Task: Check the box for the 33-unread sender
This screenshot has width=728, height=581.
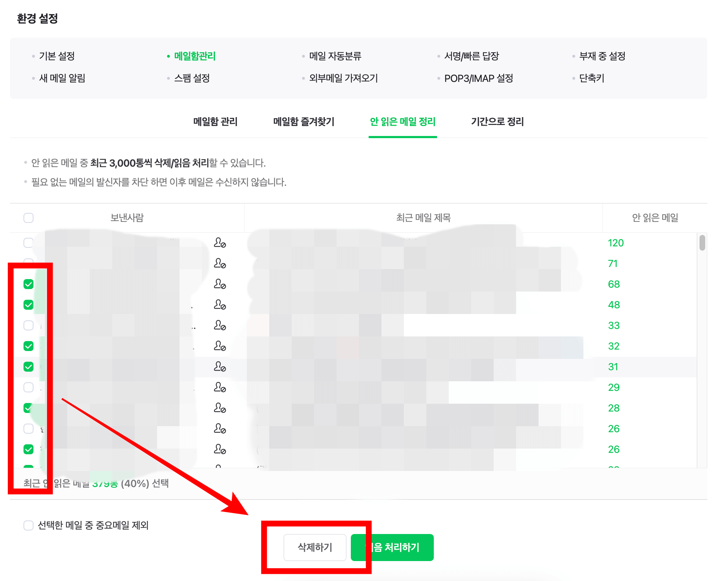Action: click(x=28, y=325)
